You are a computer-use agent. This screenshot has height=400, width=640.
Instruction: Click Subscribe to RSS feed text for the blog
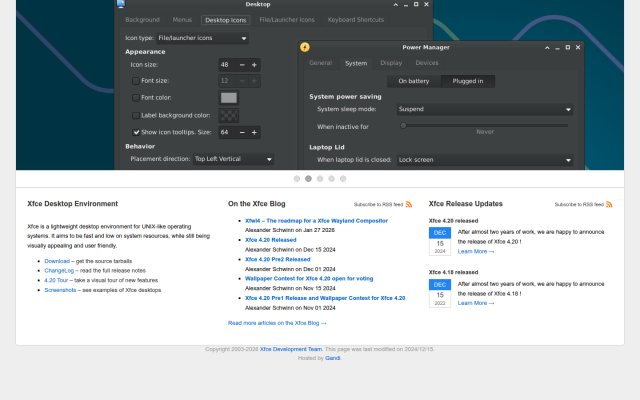tap(378, 204)
